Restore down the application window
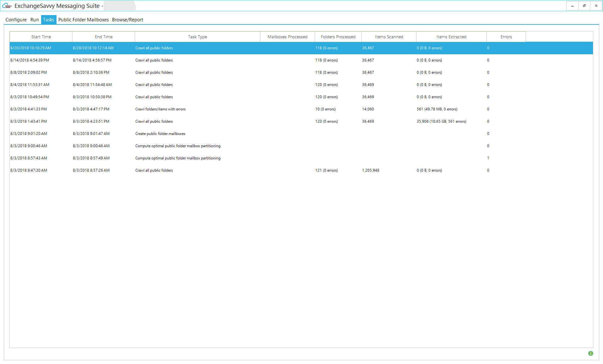The width and height of the screenshot is (603, 364). coord(584,6)
